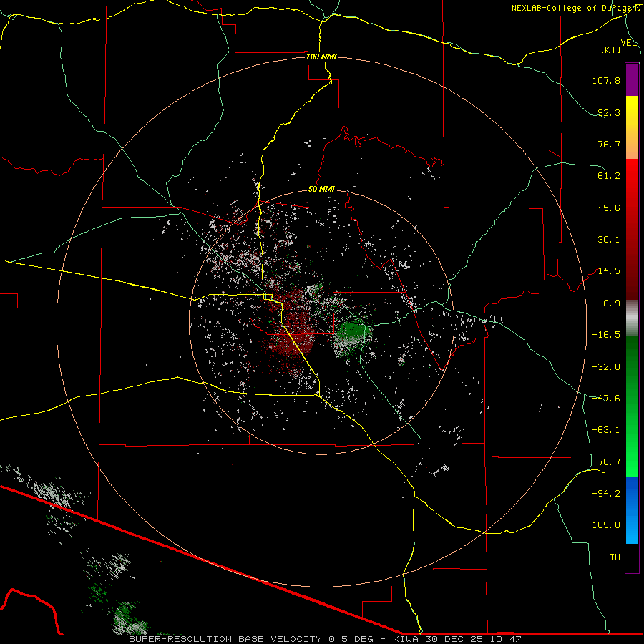This screenshot has height=644, width=644.
Task: Click the 107.8 velocity scale value
Action: tap(606, 80)
